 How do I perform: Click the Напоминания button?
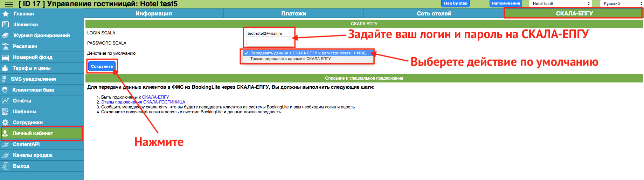(505, 4)
